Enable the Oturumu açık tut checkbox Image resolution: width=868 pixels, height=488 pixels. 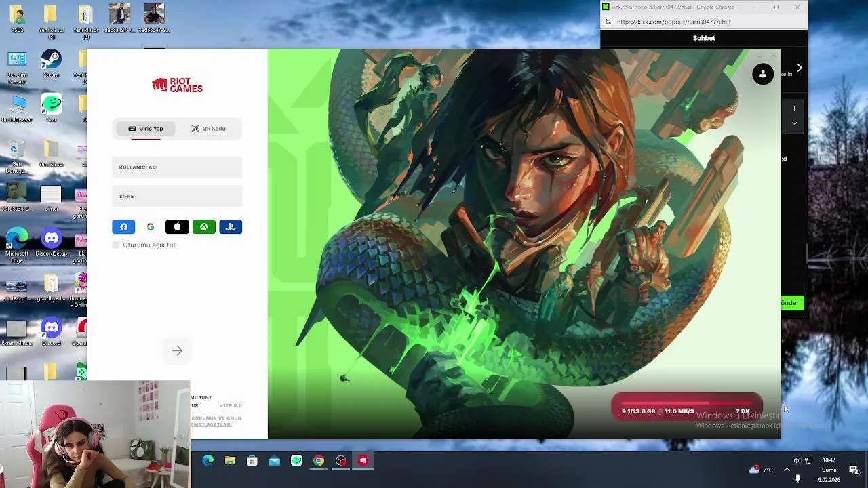pos(116,245)
